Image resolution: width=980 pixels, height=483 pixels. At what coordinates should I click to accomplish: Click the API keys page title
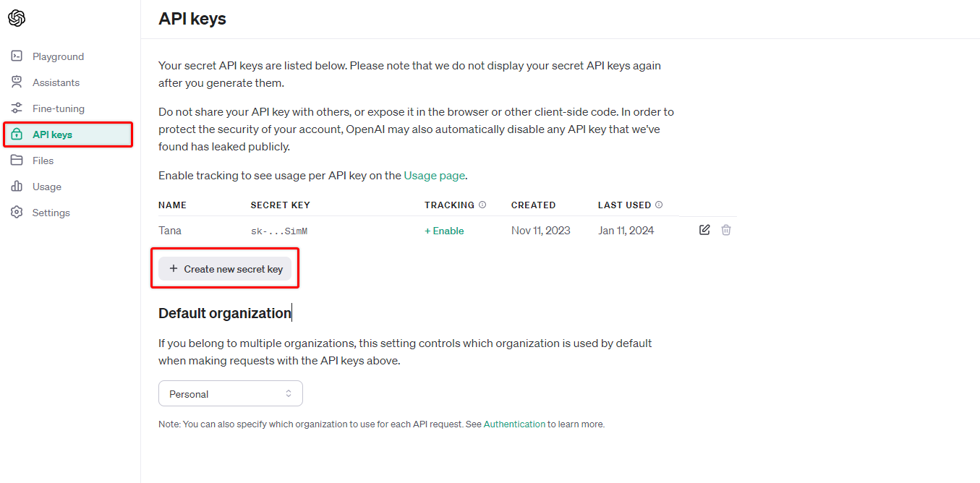pyautogui.click(x=192, y=19)
